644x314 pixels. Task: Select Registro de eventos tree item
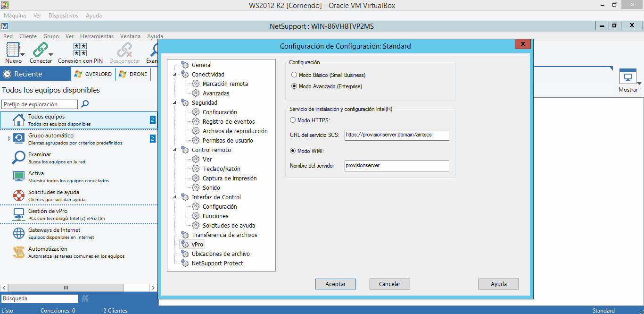tap(229, 122)
